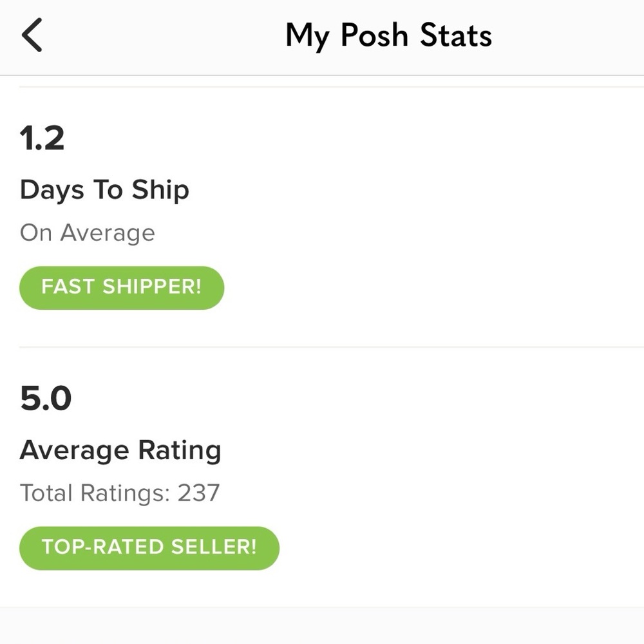
Task: Tap the gray footer area below the stats
Action: tap(322, 626)
